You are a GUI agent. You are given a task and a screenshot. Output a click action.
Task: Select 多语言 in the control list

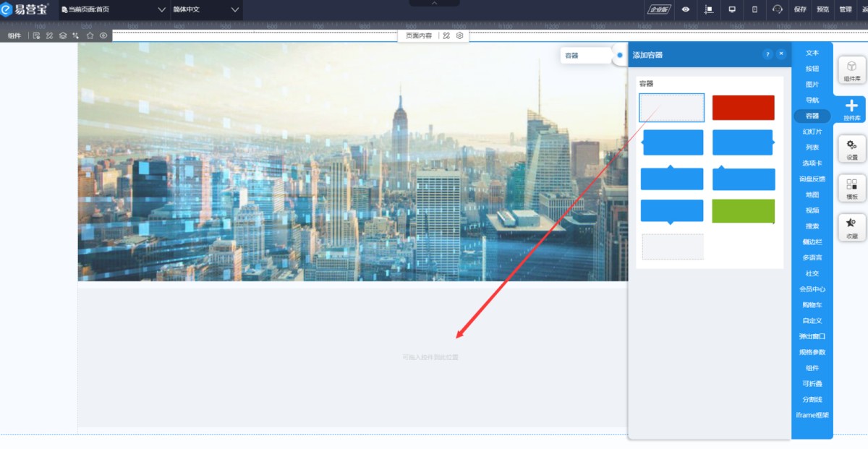812,257
